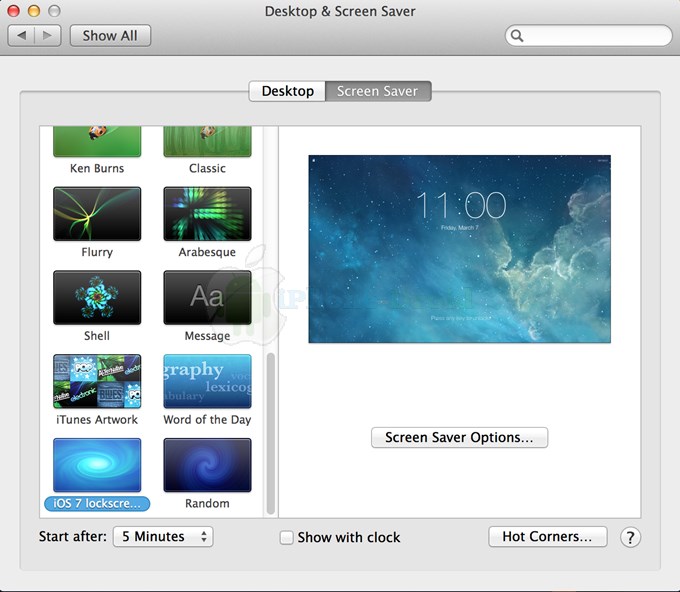Open the Start after time dropdown

pos(163,537)
